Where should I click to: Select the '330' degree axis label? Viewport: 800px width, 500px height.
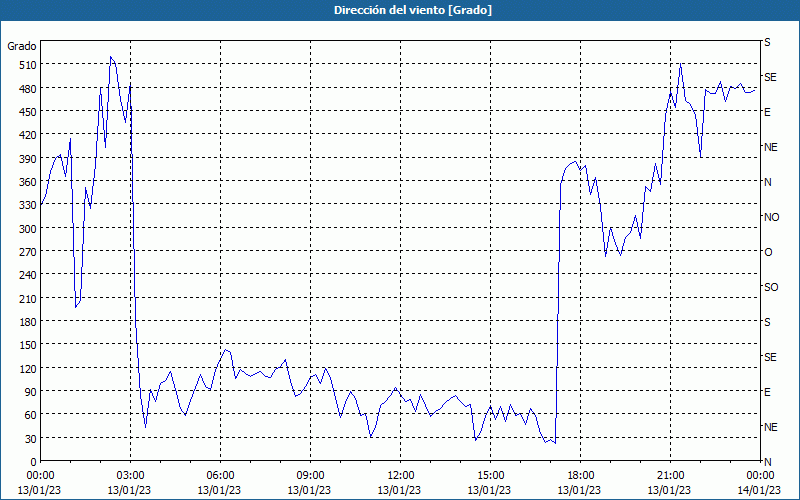(28, 205)
